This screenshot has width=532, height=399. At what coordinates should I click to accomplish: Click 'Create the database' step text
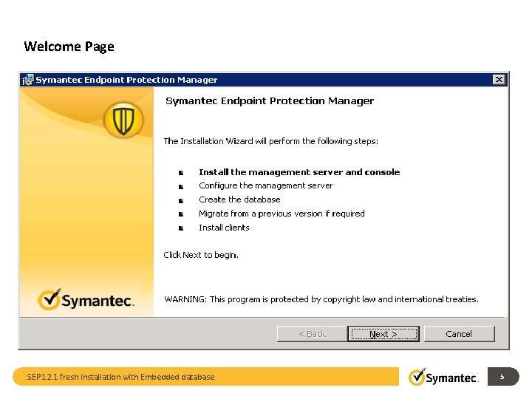[x=239, y=199]
